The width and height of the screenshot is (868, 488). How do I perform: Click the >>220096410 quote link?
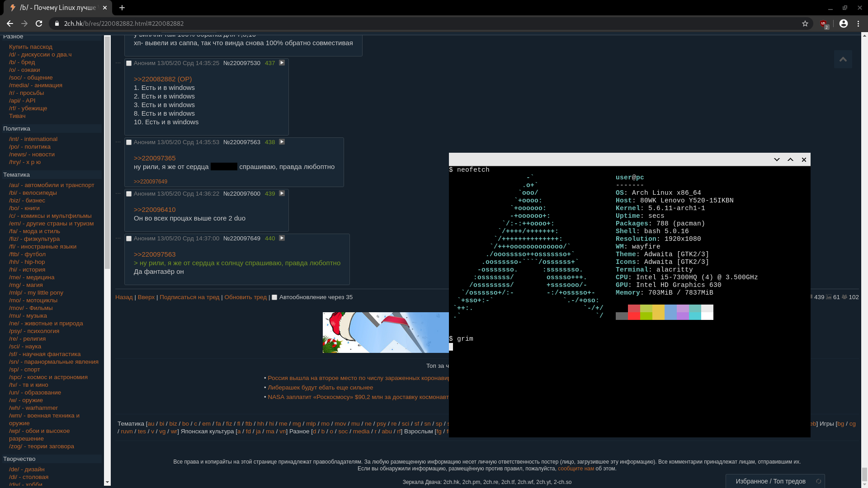(155, 210)
